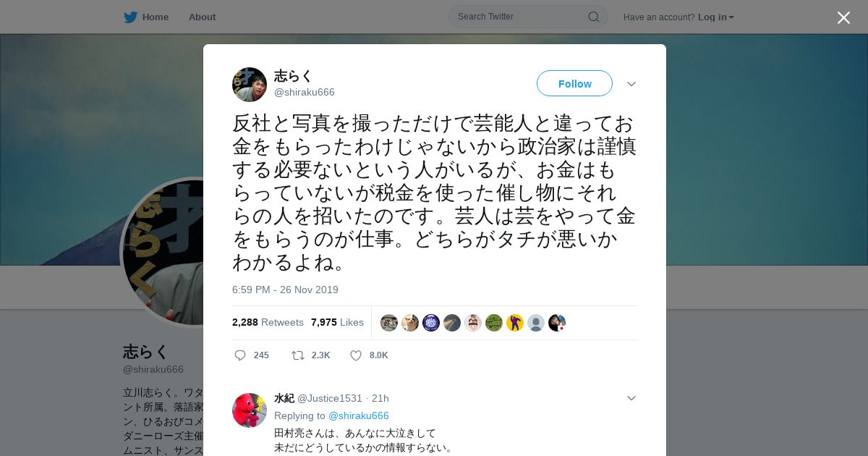Click the reply speech bubble icon
Screen dimensions: 868x456
coord(240,355)
